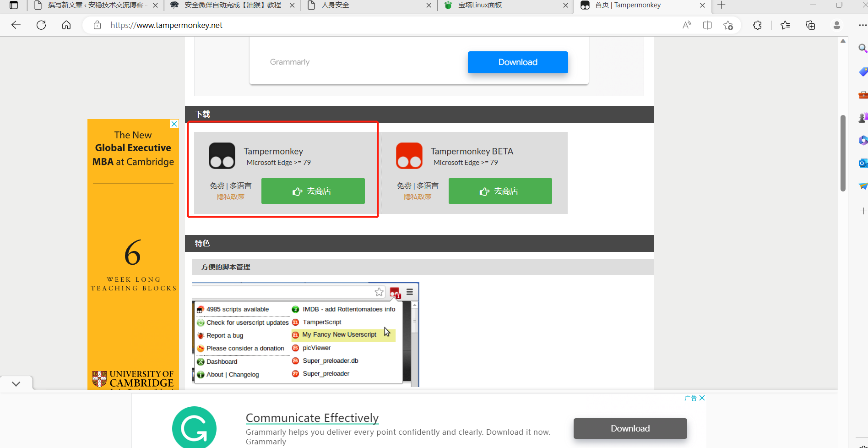Switch to the 宝塔Linux面板 tab
Image resolution: width=868 pixels, height=448 pixels.
click(x=505, y=5)
